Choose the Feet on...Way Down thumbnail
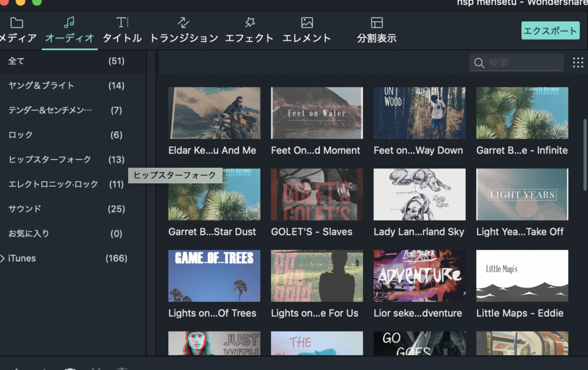This screenshot has height=370, width=588. (420, 113)
